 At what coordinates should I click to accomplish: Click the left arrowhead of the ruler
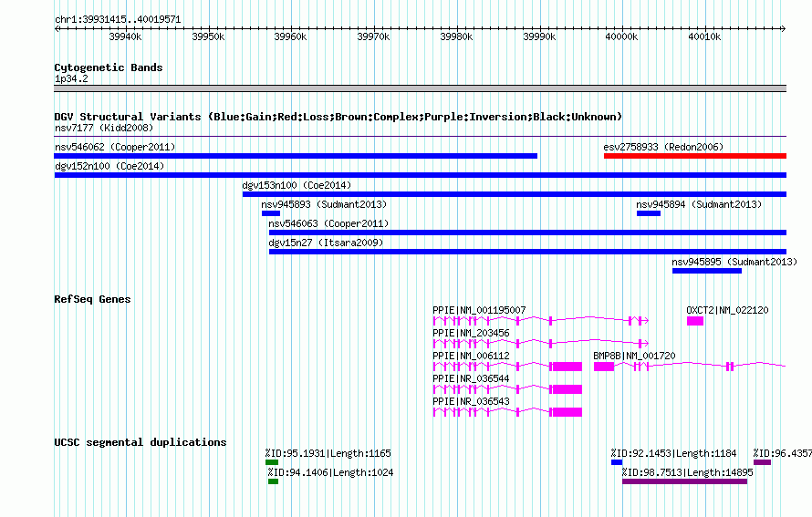pyautogui.click(x=57, y=28)
